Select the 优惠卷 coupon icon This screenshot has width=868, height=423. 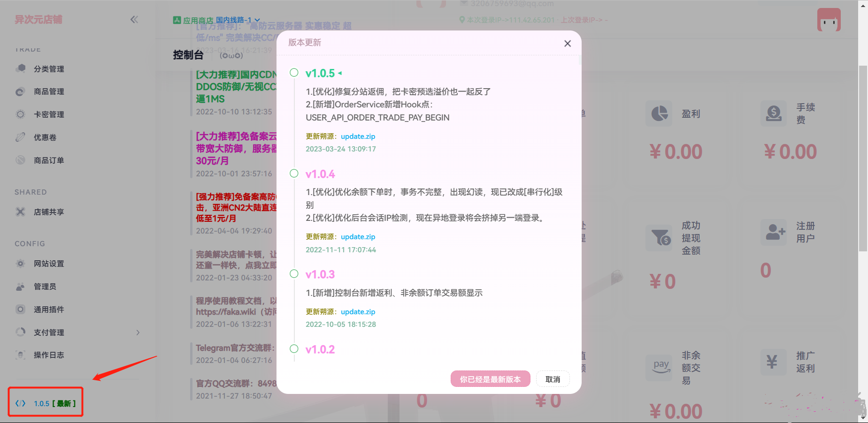point(21,137)
